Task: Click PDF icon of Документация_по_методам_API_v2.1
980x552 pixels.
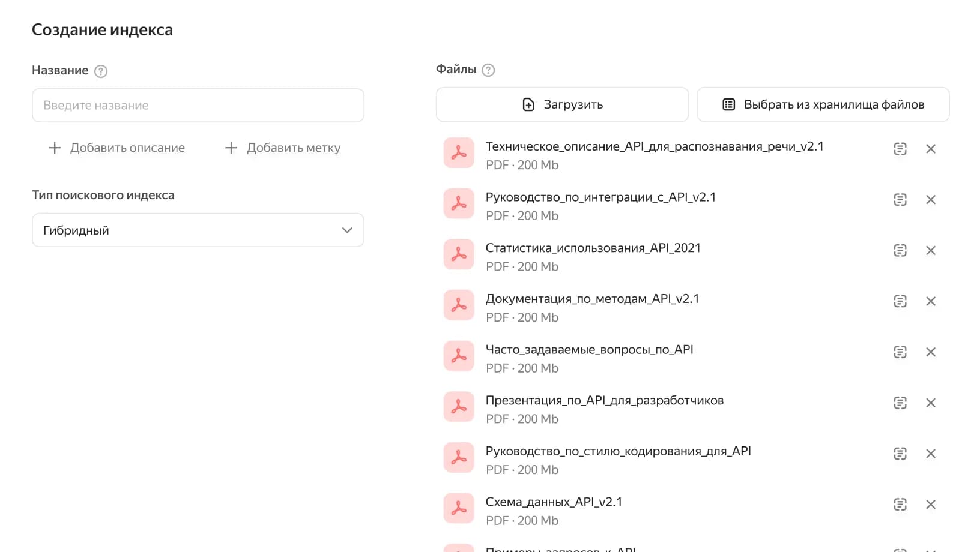Action: click(x=459, y=305)
